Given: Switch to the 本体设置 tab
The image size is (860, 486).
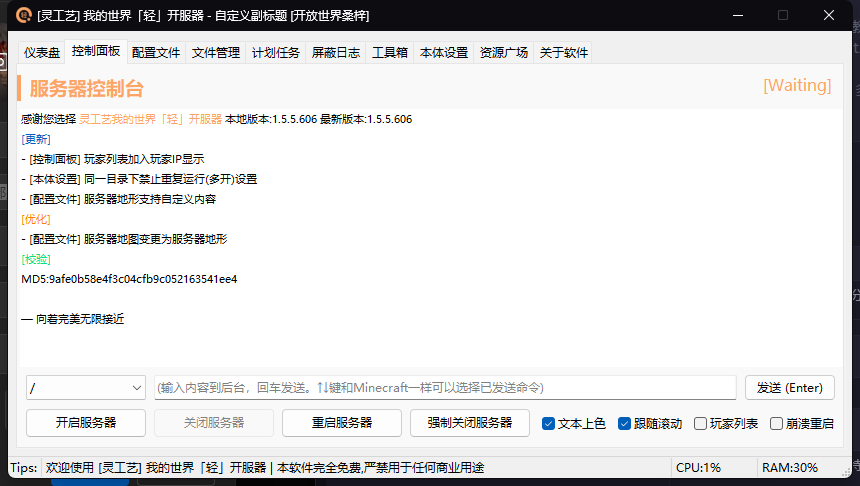Looking at the screenshot, I should tap(444, 53).
